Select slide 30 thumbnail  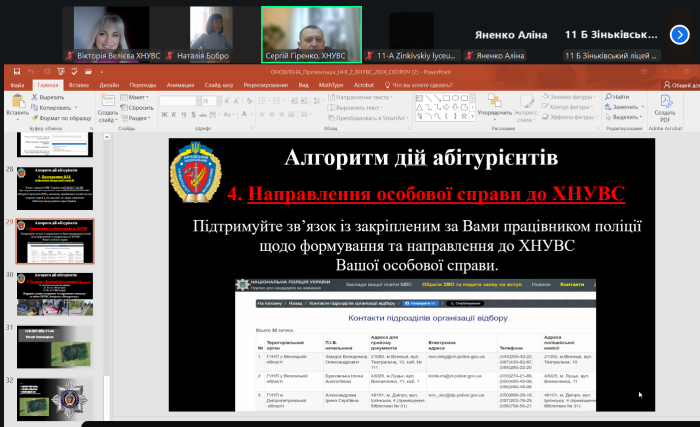(55, 294)
